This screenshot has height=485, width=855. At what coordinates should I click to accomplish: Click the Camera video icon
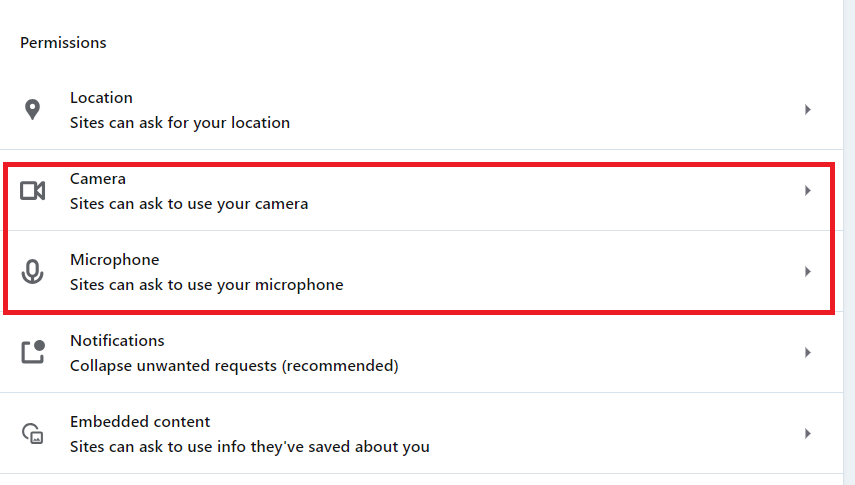pyautogui.click(x=33, y=190)
